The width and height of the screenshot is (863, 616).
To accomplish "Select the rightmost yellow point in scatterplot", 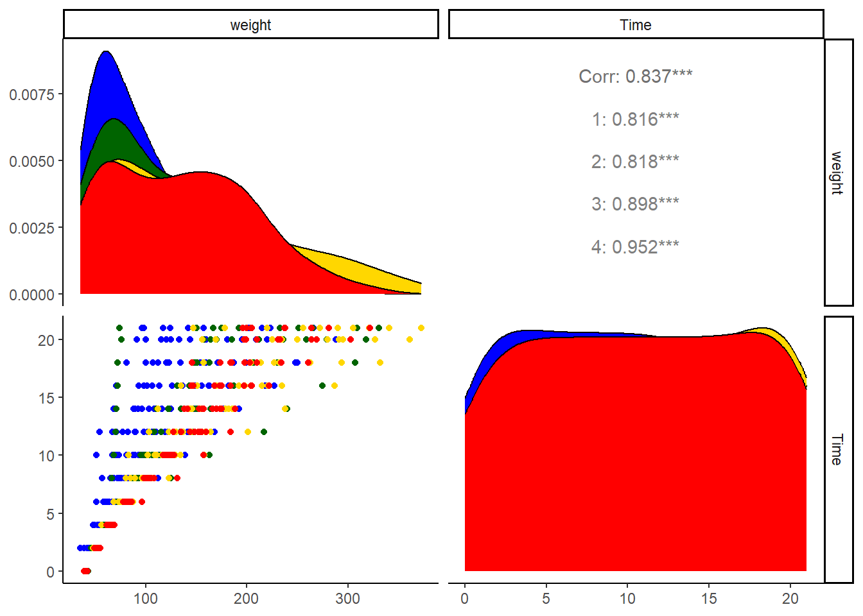I will tap(421, 328).
